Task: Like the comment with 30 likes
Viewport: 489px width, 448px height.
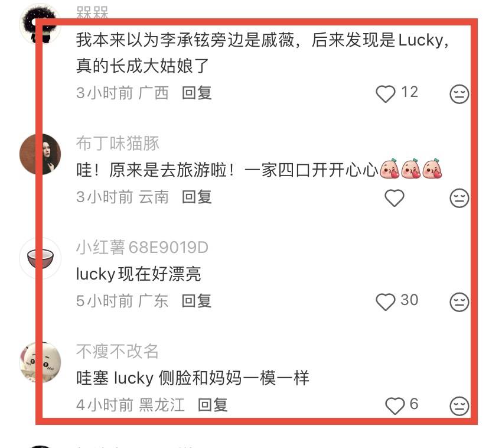Action: click(386, 301)
